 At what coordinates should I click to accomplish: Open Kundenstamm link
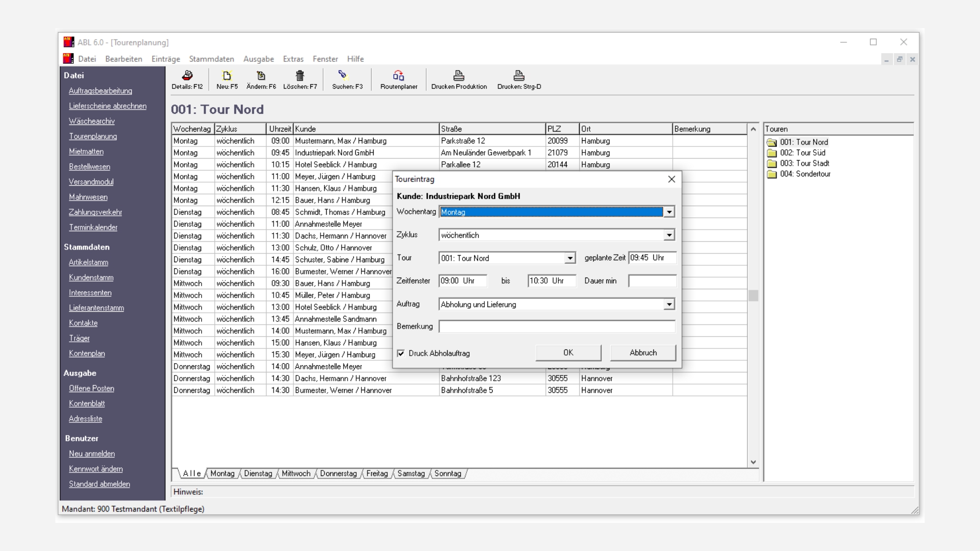(x=91, y=278)
